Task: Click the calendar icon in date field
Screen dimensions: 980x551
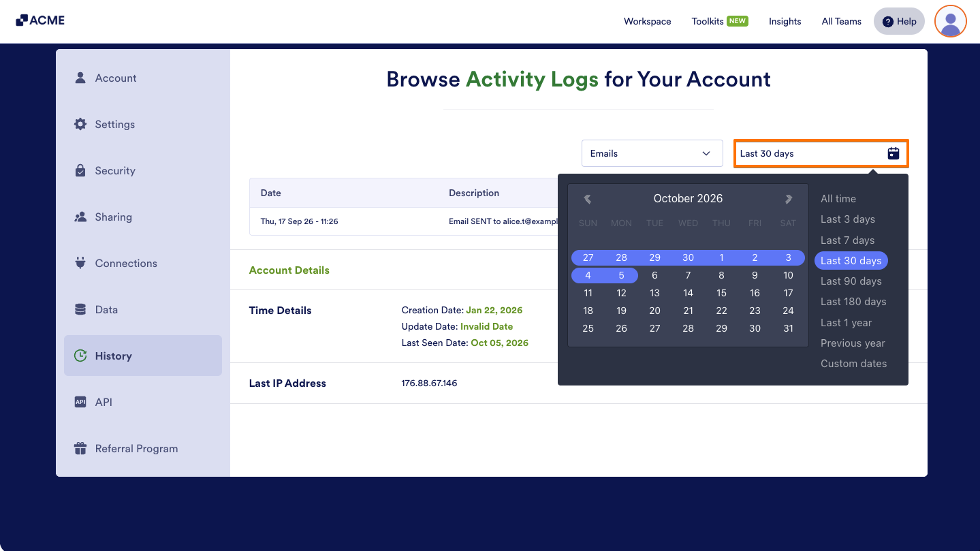Action: click(894, 153)
